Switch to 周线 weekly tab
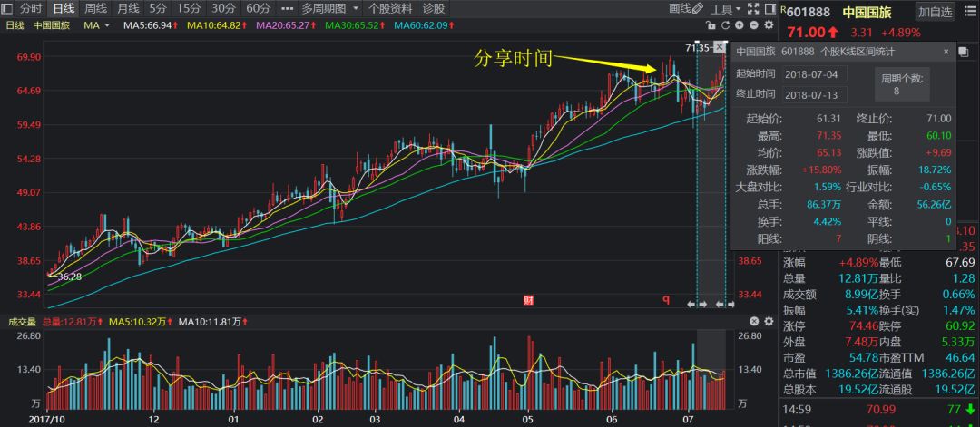The width and height of the screenshot is (980, 427). (x=95, y=8)
